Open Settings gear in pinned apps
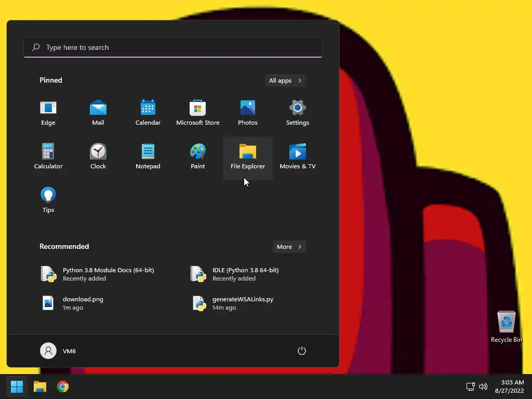Viewport: 532px width, 399px height. pyautogui.click(x=298, y=114)
